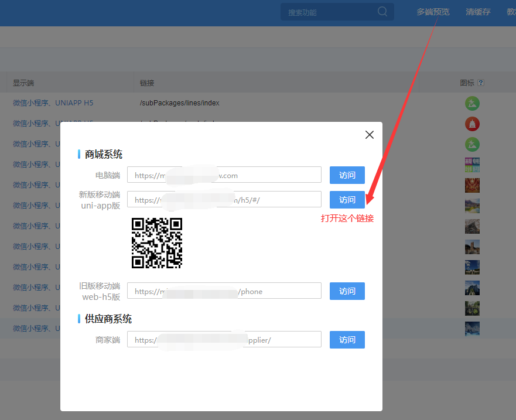Click the red temple icon in icon column
This screenshot has width=516, height=420.
(x=472, y=124)
